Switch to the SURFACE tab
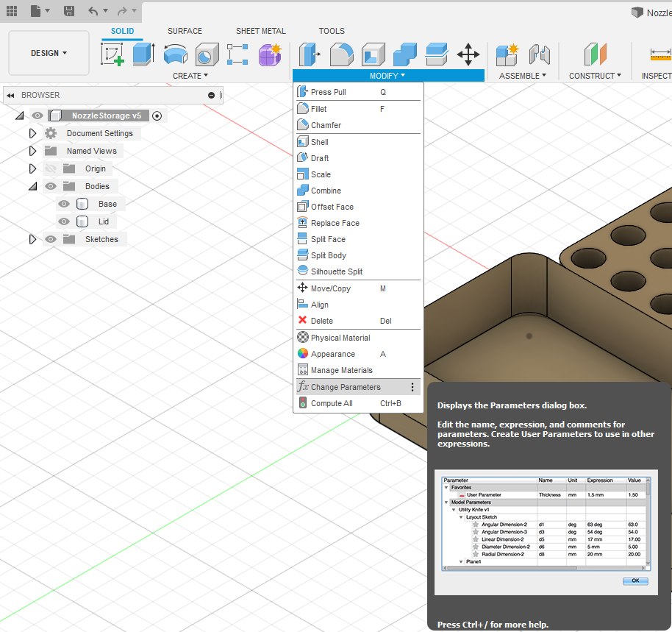This screenshot has width=672, height=632. 185,32
